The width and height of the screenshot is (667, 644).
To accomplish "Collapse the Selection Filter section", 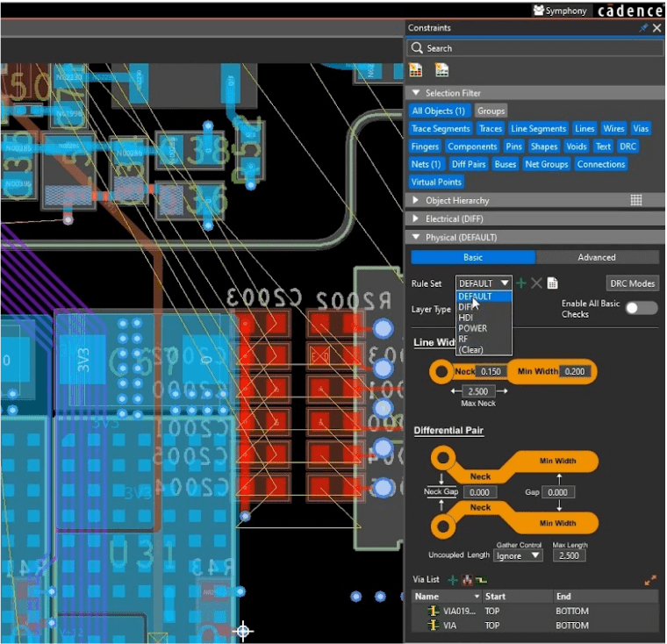I will pyautogui.click(x=416, y=93).
